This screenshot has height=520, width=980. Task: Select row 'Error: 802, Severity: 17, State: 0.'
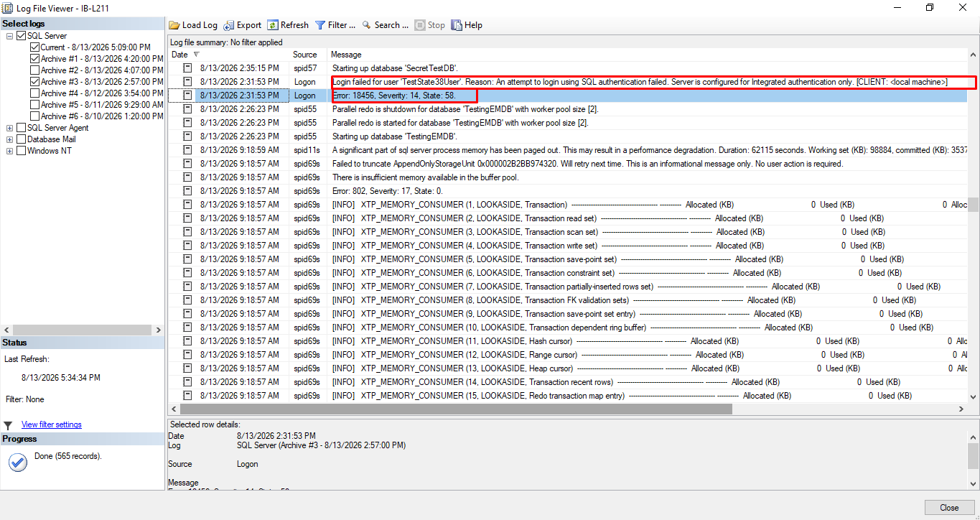567,191
